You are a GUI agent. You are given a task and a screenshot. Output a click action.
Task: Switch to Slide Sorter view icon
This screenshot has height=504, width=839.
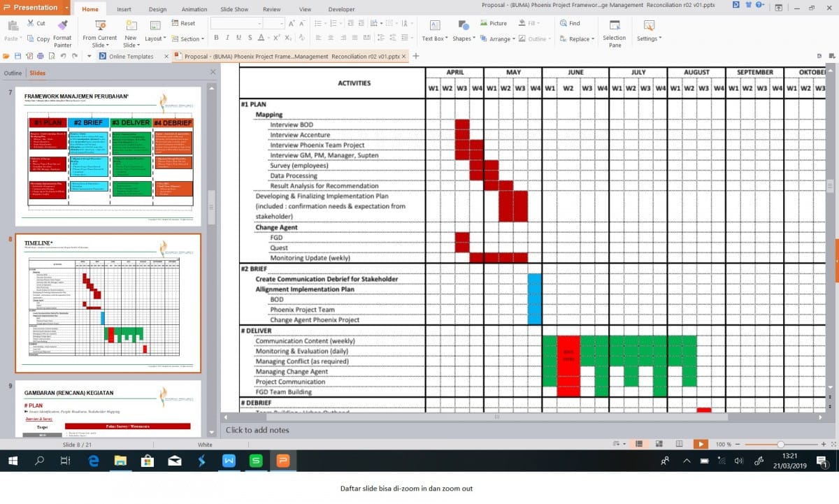658,444
